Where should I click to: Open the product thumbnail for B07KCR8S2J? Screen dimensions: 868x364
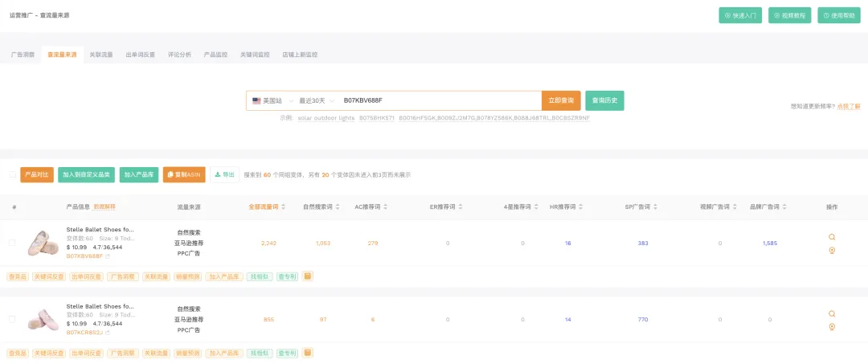pyautogui.click(x=43, y=319)
